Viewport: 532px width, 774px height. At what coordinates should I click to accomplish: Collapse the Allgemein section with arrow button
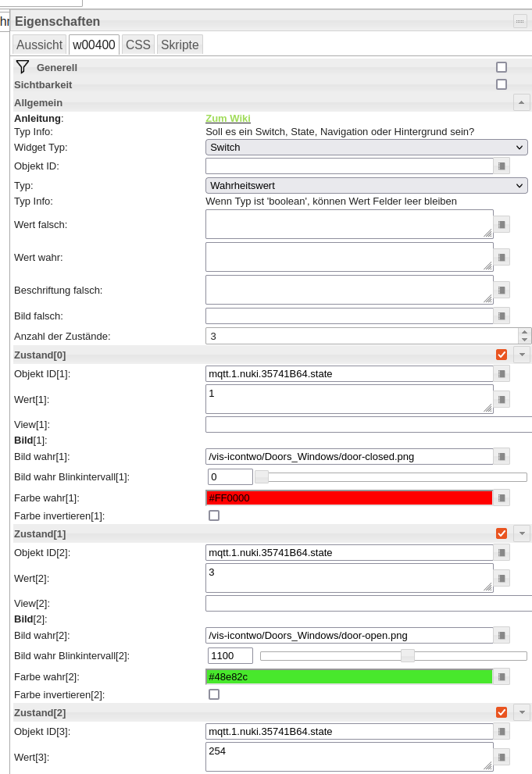pyautogui.click(x=522, y=102)
